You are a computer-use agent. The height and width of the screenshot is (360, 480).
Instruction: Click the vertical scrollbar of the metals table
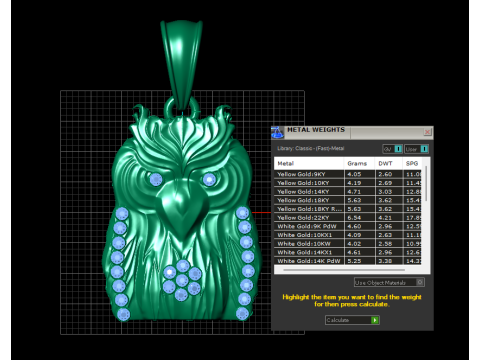click(x=426, y=184)
